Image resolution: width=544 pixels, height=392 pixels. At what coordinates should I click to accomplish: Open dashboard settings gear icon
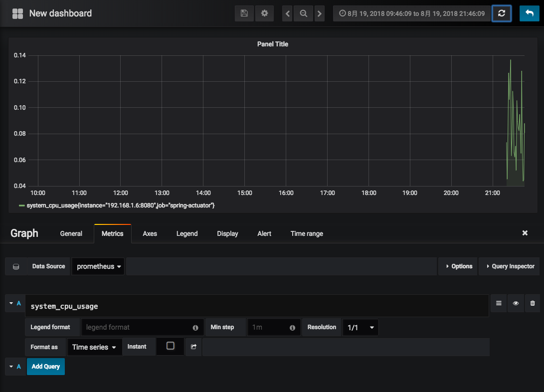264,13
